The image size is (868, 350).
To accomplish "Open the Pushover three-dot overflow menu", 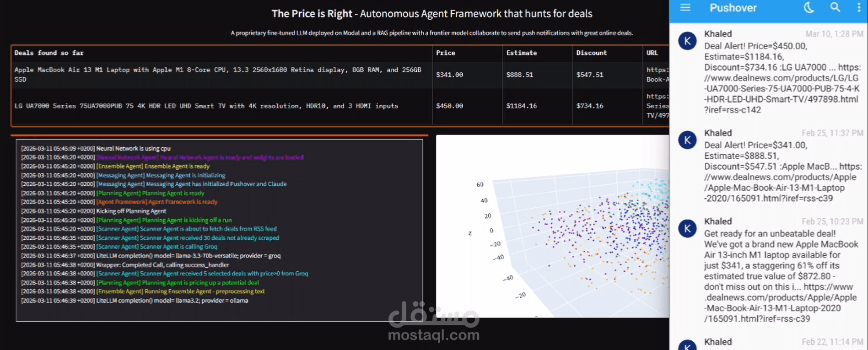I will [x=858, y=7].
